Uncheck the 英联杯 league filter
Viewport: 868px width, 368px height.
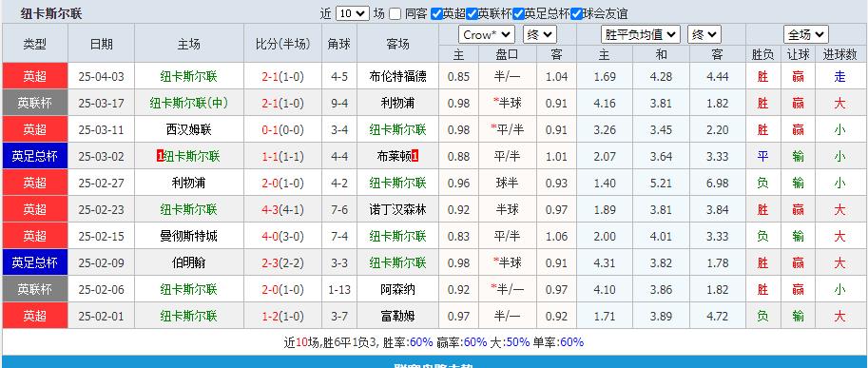[472, 14]
